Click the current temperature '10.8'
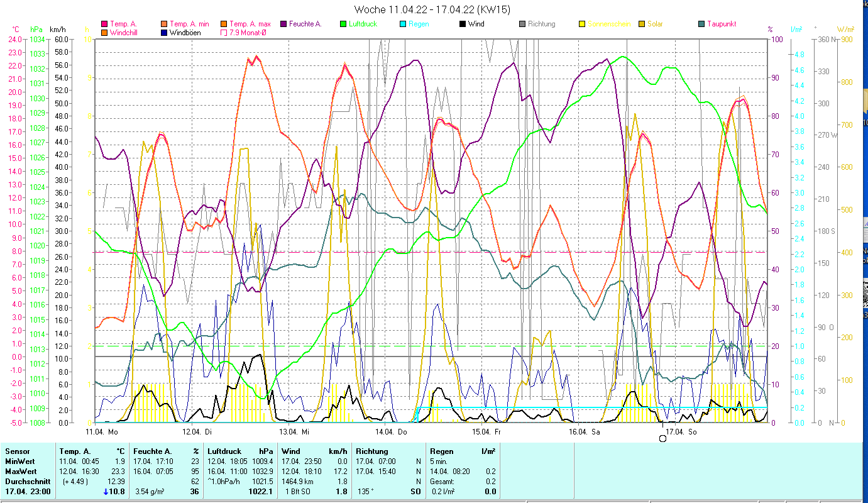Viewport: 868px width, 503px height. coord(118,492)
